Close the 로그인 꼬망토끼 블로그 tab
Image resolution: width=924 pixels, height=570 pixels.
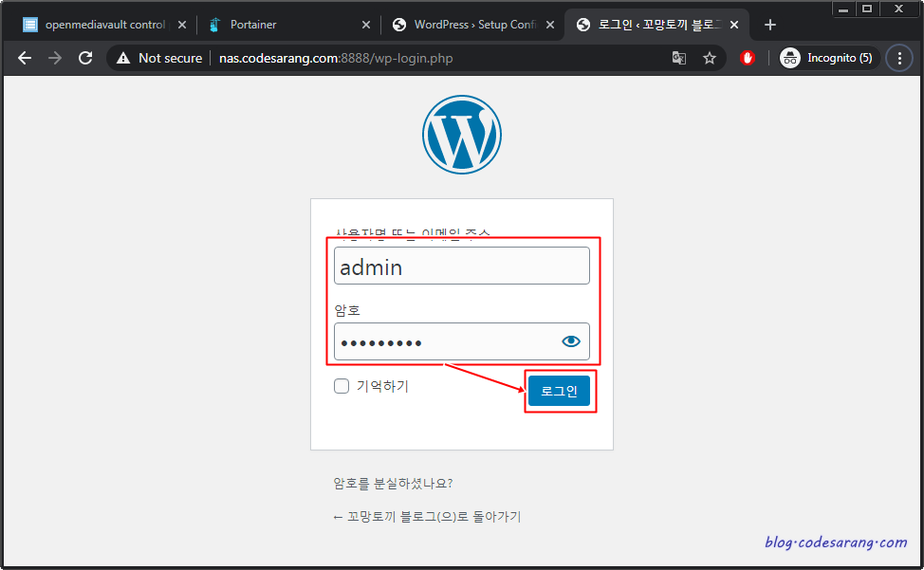[x=734, y=25]
